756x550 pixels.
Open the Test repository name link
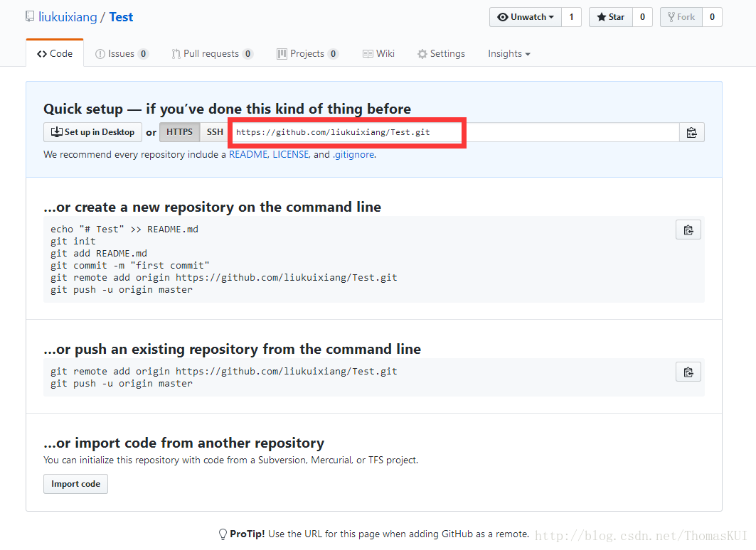[x=121, y=17]
